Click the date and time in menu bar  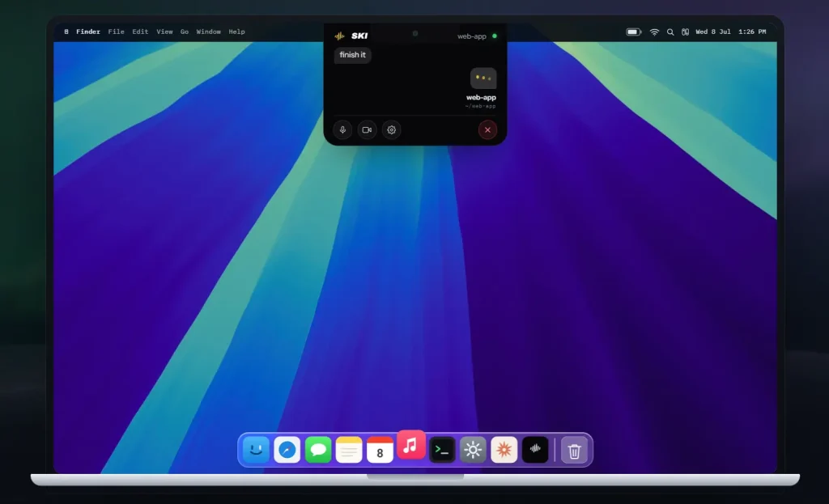pos(731,32)
